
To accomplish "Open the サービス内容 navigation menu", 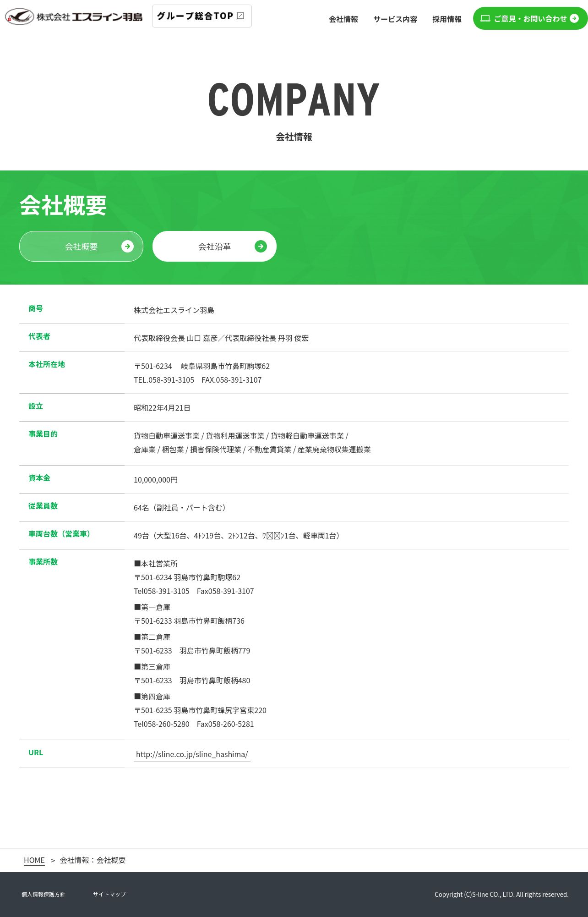I will [395, 19].
